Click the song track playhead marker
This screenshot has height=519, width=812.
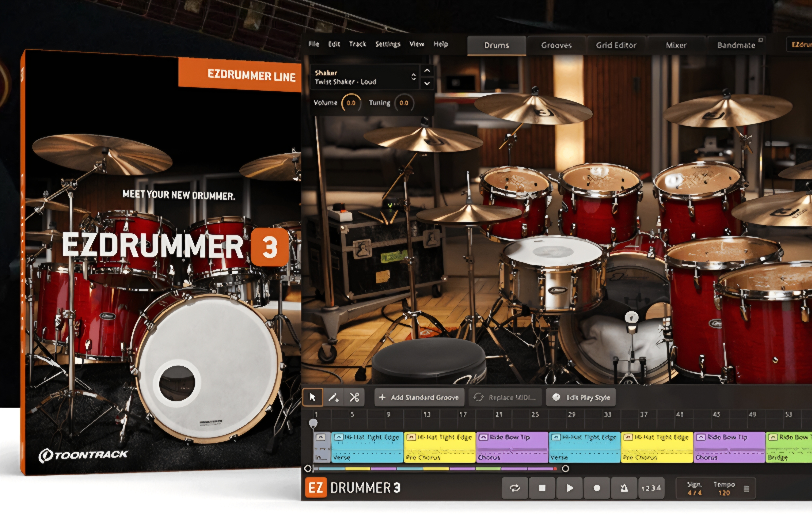pyautogui.click(x=313, y=423)
